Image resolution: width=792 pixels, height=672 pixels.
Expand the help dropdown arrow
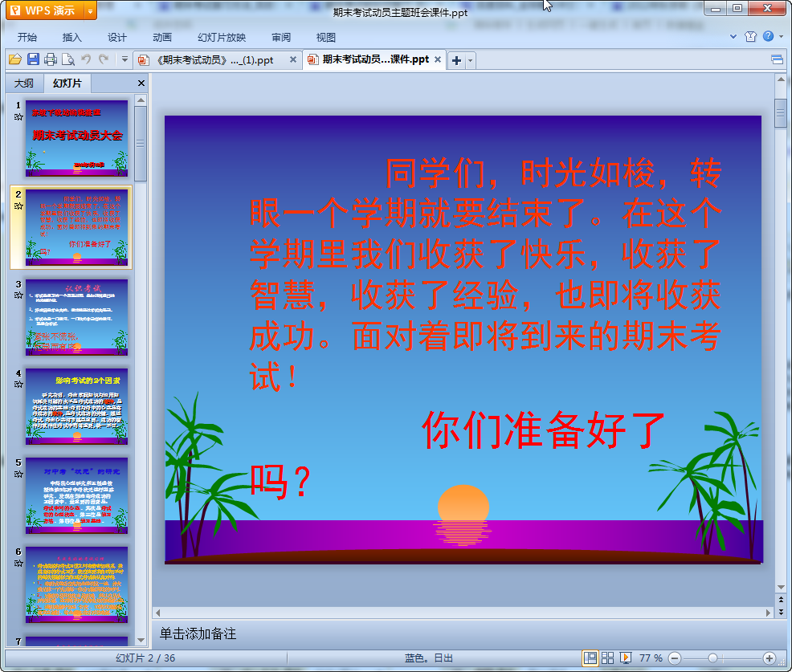(x=782, y=36)
